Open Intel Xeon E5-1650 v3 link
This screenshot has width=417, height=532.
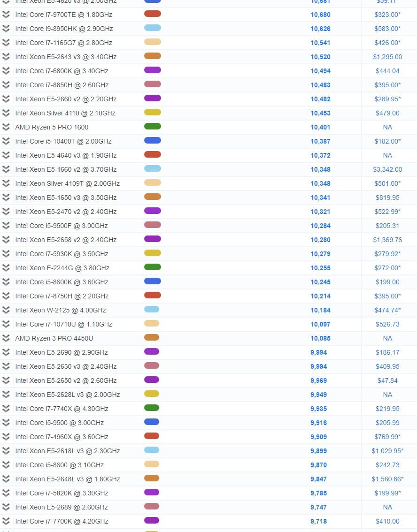coord(66,198)
